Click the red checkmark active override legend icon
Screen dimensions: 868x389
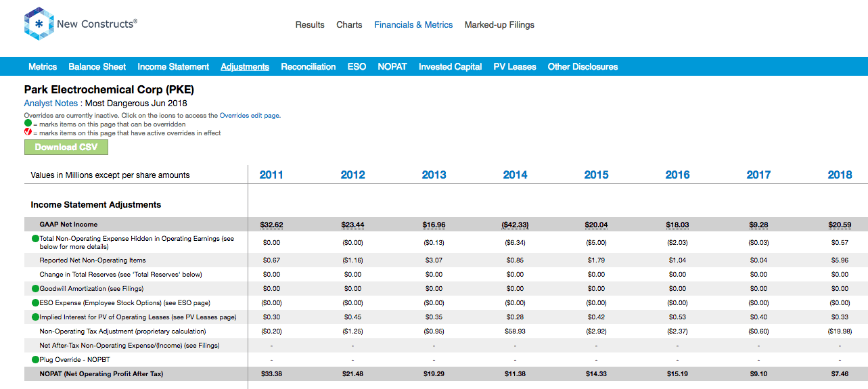pos(28,133)
